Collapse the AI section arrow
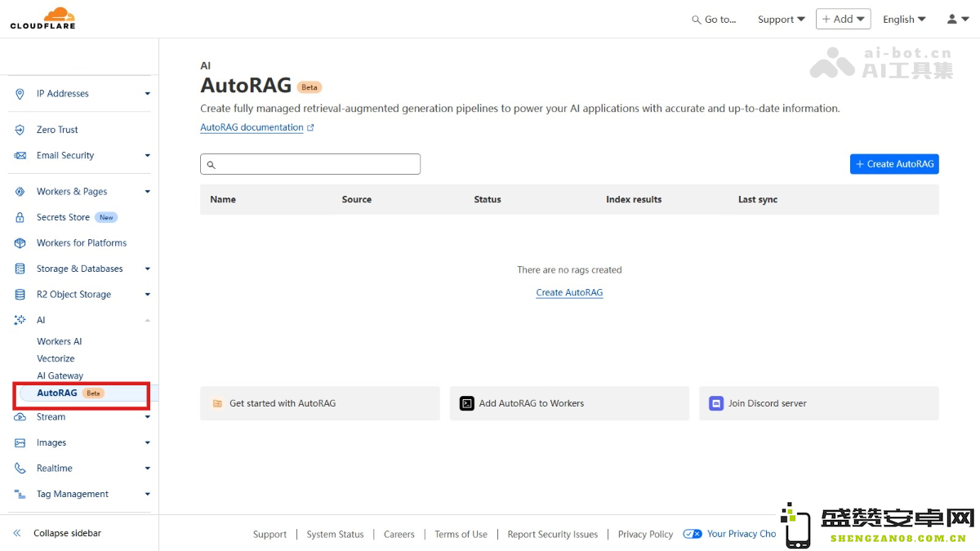980x551 pixels. pyautogui.click(x=148, y=321)
